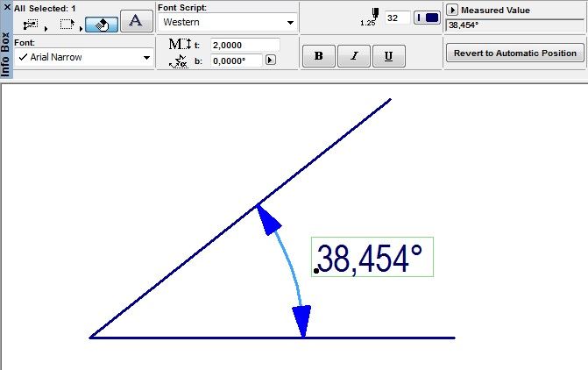
Task: Select the 38,454° dimension text on canvas
Action: coord(372,257)
